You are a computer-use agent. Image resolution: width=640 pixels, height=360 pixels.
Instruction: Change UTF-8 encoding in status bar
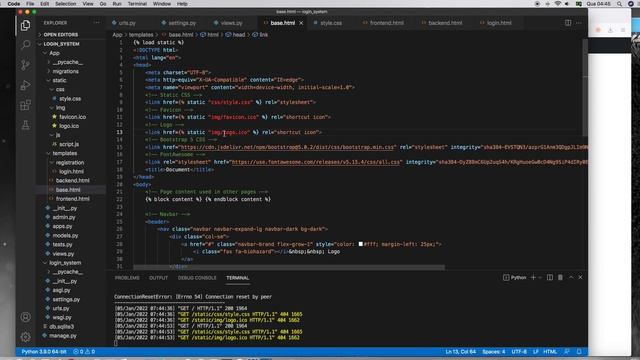tap(519, 351)
